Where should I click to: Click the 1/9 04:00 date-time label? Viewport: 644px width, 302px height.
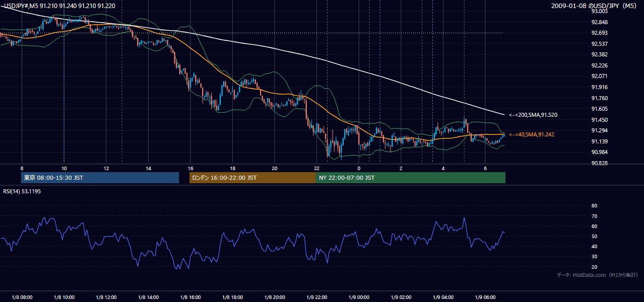[x=443, y=297]
